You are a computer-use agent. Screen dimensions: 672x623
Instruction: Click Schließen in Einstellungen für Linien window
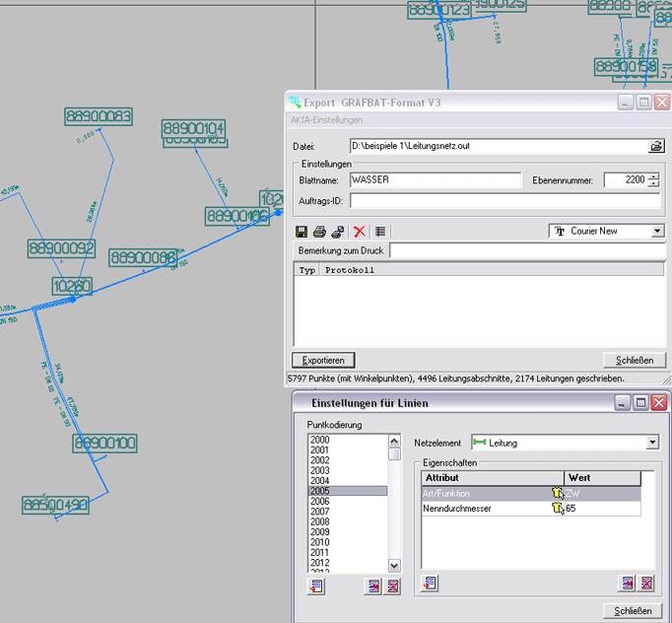pyautogui.click(x=632, y=610)
